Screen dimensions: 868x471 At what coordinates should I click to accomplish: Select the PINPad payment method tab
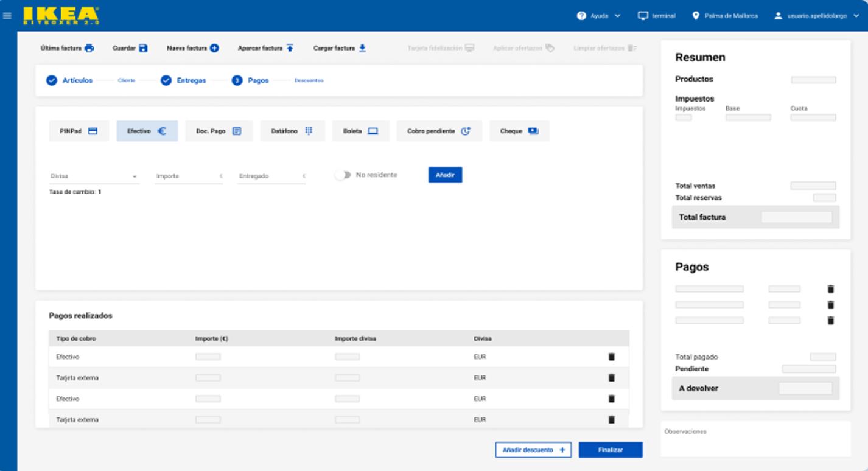coord(79,131)
